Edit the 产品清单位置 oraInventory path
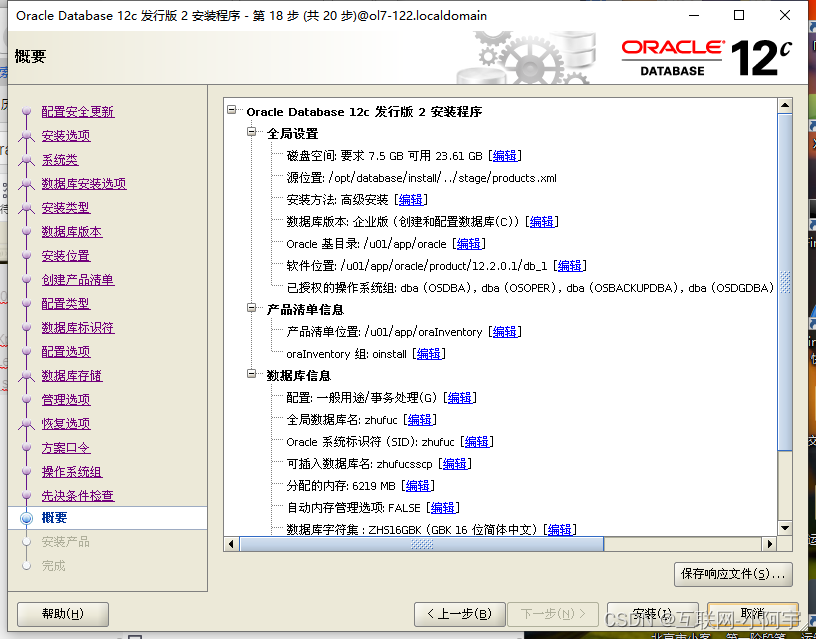The image size is (816, 639). click(x=505, y=331)
